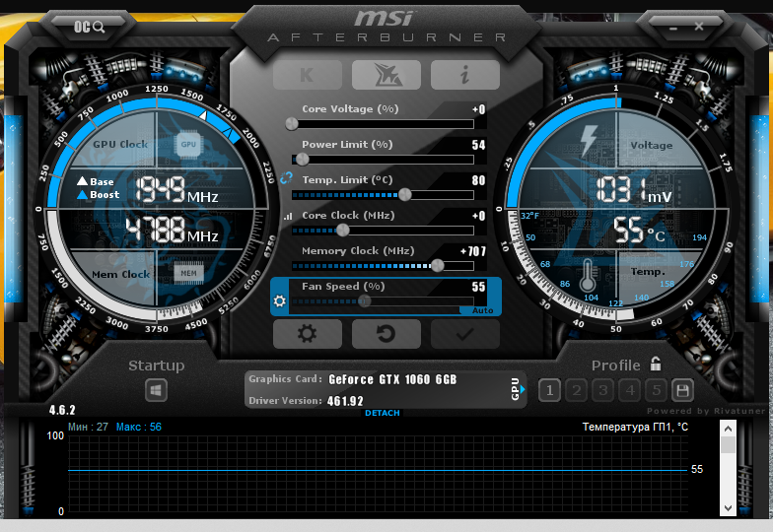Screen dimensions: 773x532
Task: Save profile with the floppy disk icon
Action: 682,390
